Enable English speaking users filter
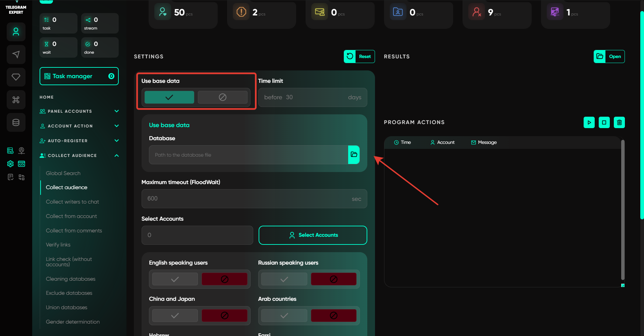This screenshot has width=644, height=336. pos(175,279)
